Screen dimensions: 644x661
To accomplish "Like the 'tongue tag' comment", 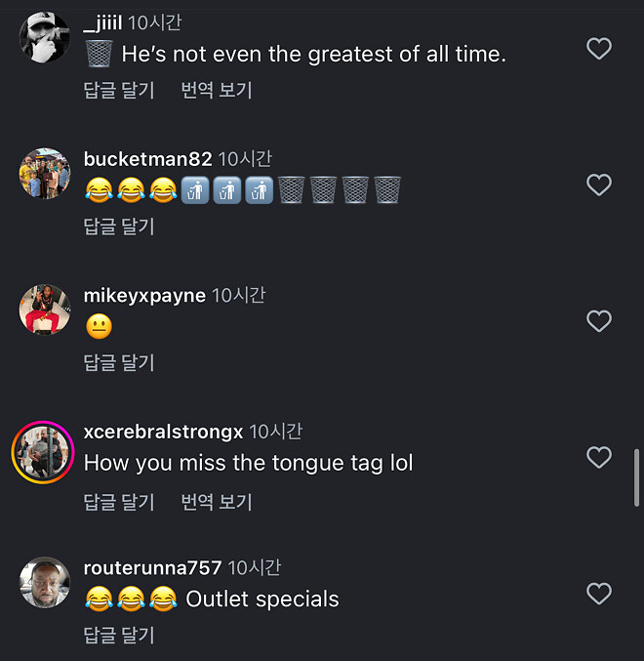I will pos(598,457).
